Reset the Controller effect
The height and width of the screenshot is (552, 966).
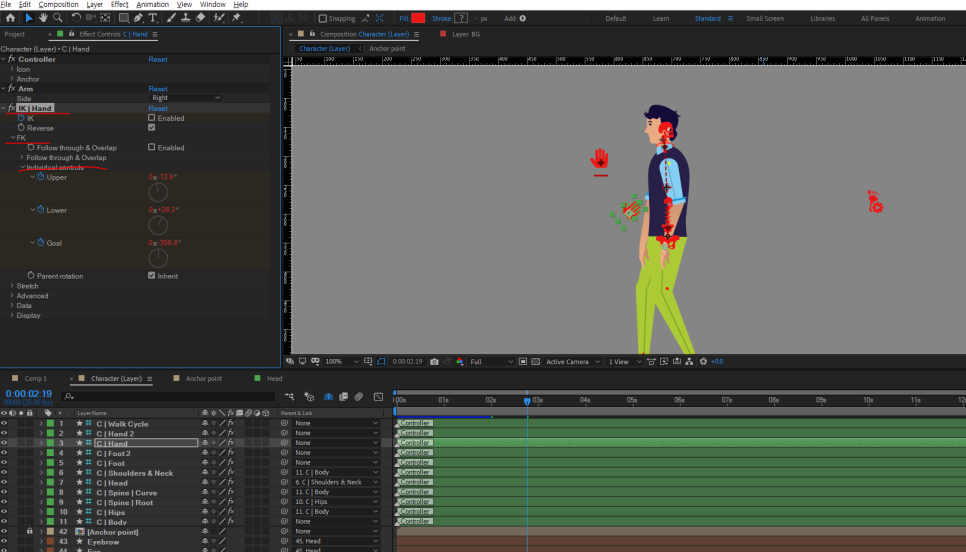tap(158, 59)
